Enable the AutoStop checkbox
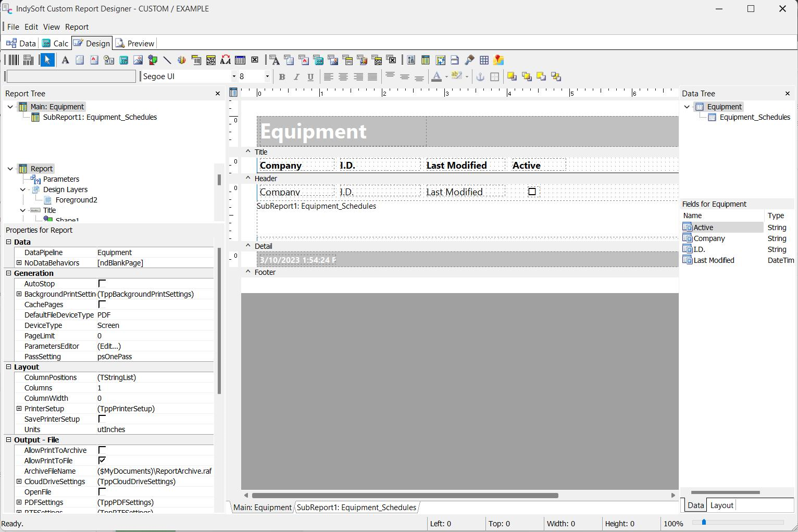 [x=102, y=284]
